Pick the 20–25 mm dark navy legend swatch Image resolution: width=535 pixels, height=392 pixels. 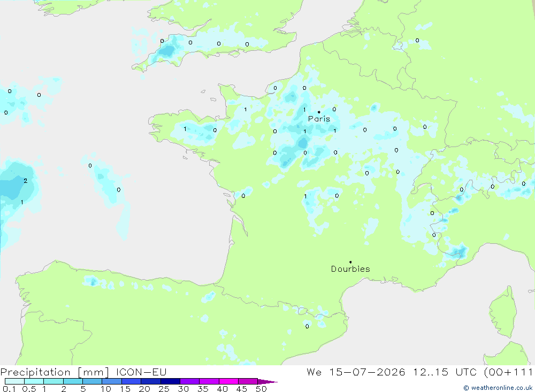tap(151, 381)
